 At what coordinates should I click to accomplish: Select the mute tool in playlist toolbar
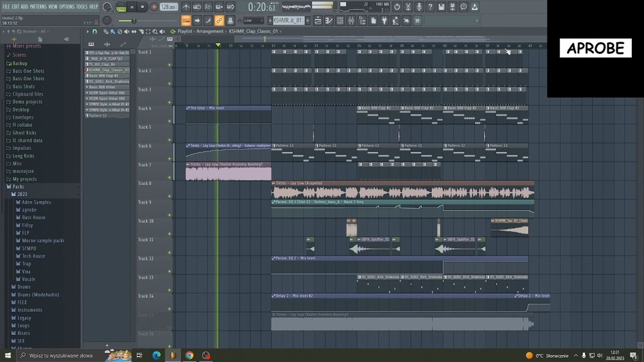126,31
